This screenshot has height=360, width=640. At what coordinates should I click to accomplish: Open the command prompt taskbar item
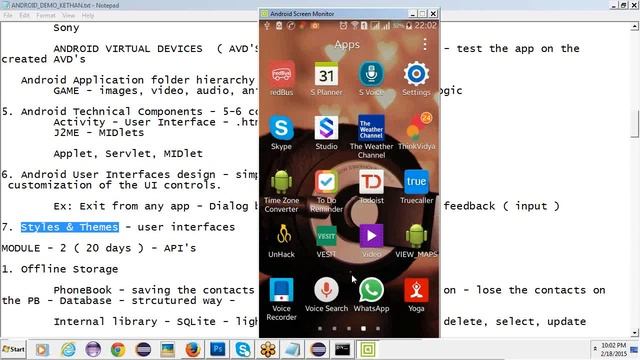[x=342, y=350]
